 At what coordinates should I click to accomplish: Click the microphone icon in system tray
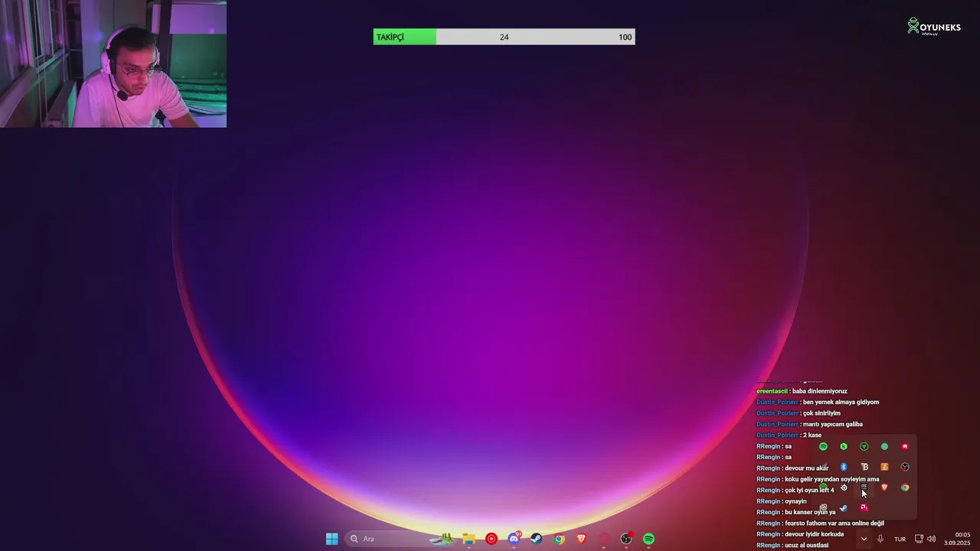pyautogui.click(x=880, y=539)
